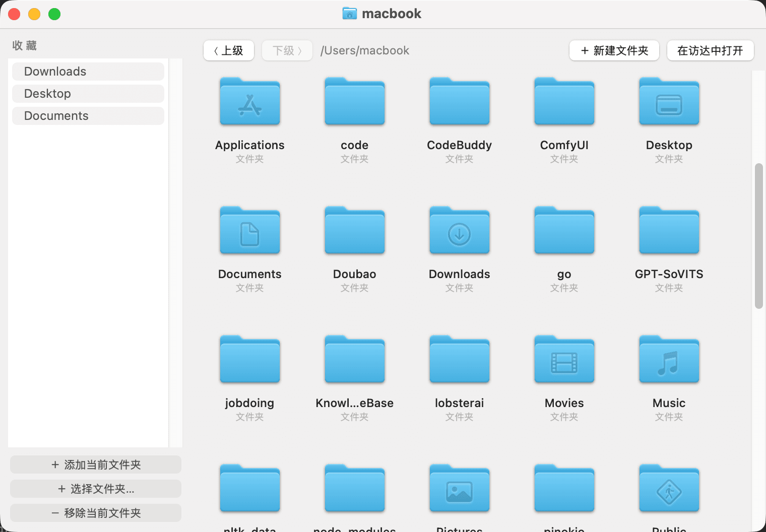Select the Pictures folder icon
The width and height of the screenshot is (766, 532).
[x=460, y=488]
